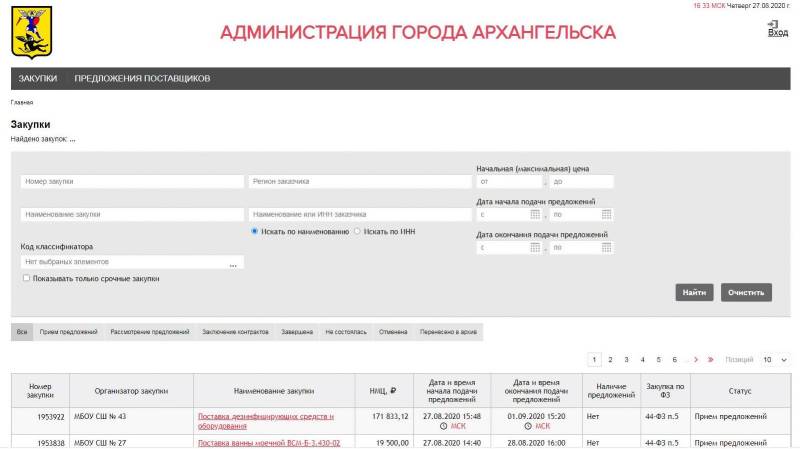The image size is (800, 449).
Task: Open the 'Регион заказчика' selection field
Action: pos(359,182)
